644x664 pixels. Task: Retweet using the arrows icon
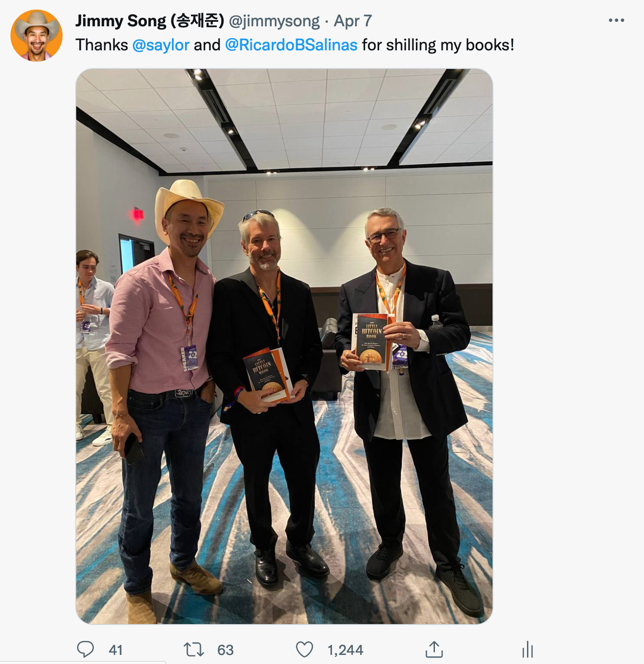(x=194, y=649)
